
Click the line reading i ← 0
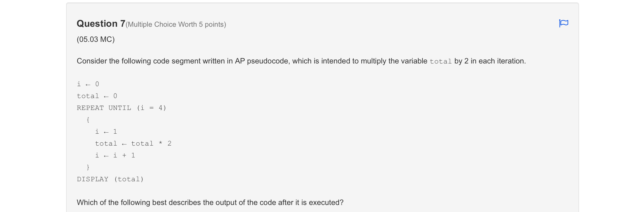(88, 84)
